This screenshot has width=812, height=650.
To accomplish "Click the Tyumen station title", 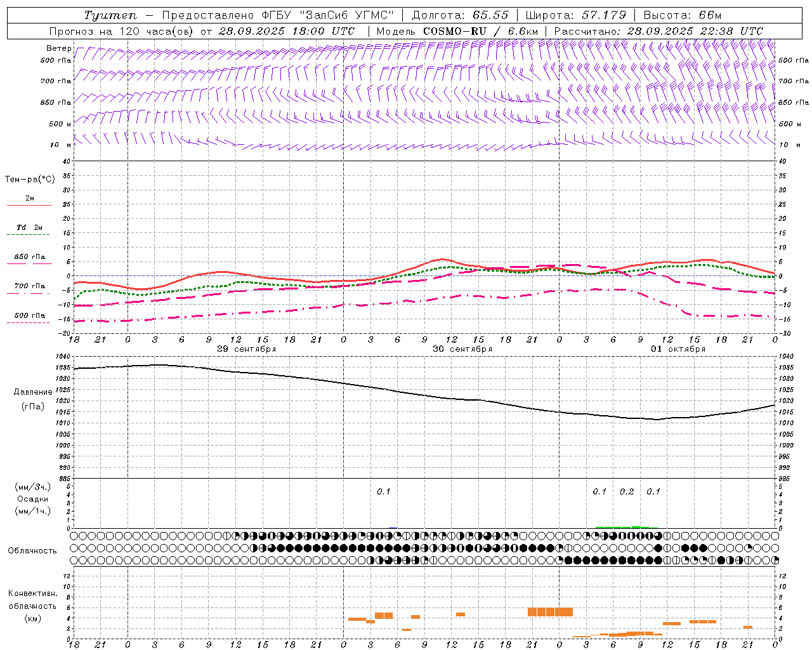I will 110,15.
